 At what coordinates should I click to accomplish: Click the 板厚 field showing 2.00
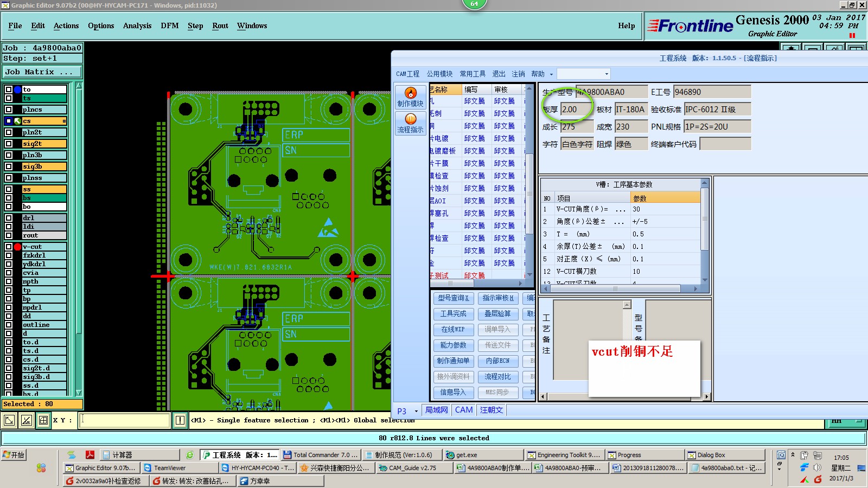point(577,109)
